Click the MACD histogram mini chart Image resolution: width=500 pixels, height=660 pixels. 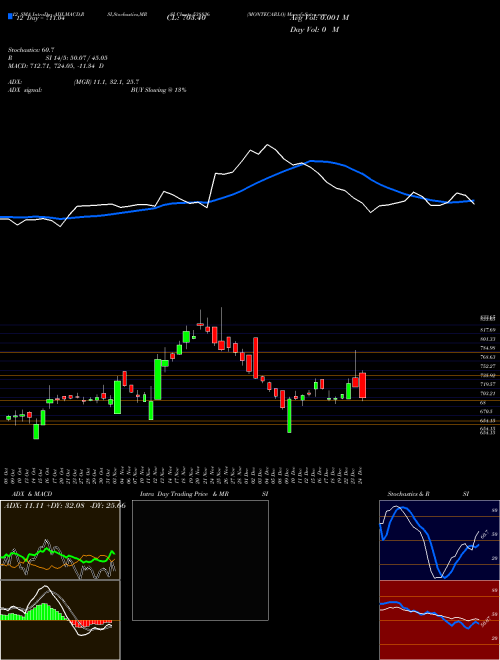[60, 620]
